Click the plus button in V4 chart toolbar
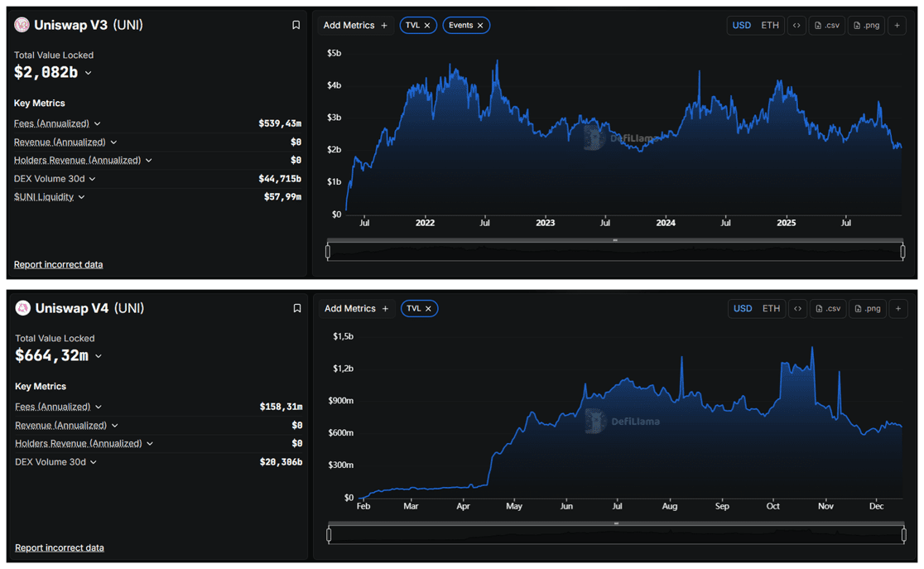924x569 pixels. 898,308
